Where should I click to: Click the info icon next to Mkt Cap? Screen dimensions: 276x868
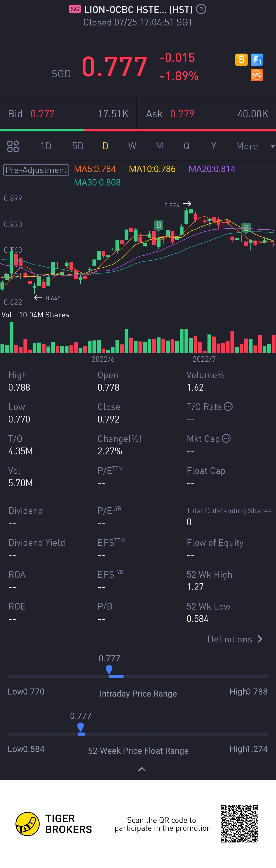point(226,438)
